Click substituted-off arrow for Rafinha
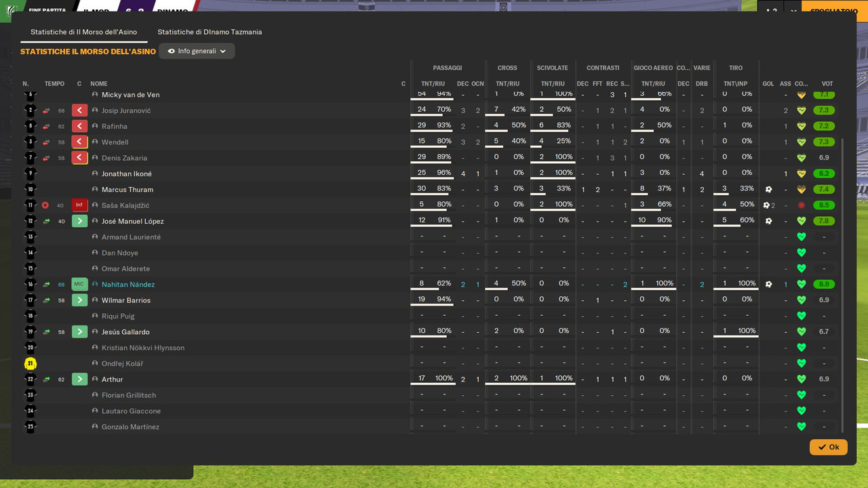Viewport: 868px width, 488px height. click(x=80, y=126)
